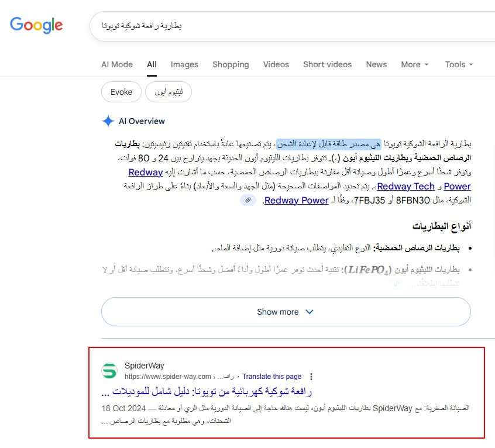Select the ليثيوم أيون filter chip

(x=169, y=92)
